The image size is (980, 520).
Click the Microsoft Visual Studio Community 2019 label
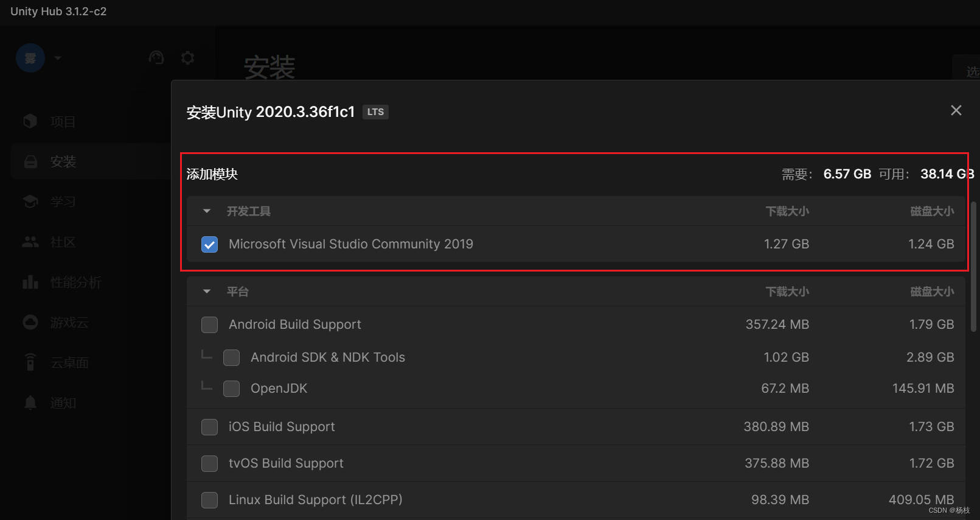351,244
